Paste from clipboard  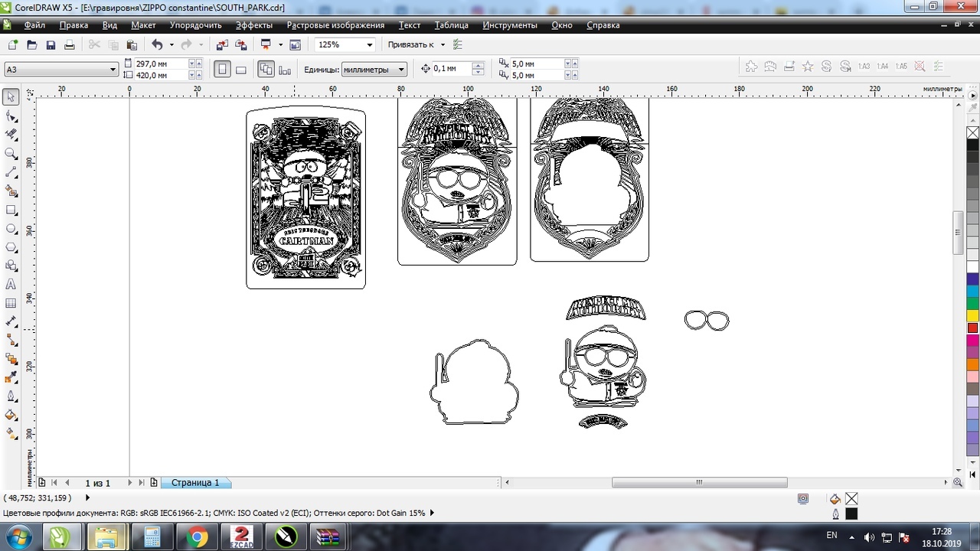point(132,45)
